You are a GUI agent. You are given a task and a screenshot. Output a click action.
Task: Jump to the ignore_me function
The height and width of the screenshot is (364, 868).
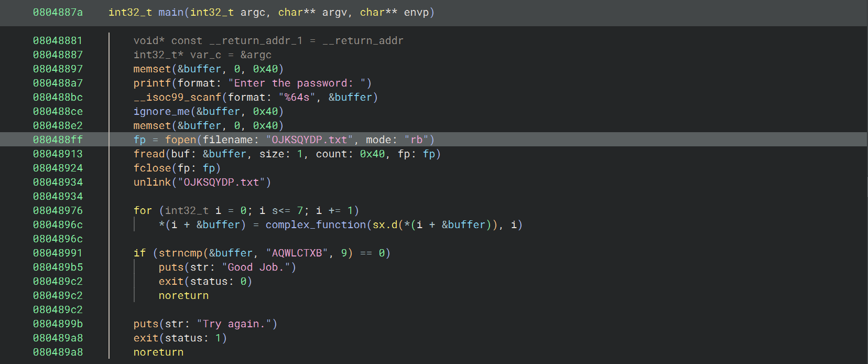tap(161, 111)
